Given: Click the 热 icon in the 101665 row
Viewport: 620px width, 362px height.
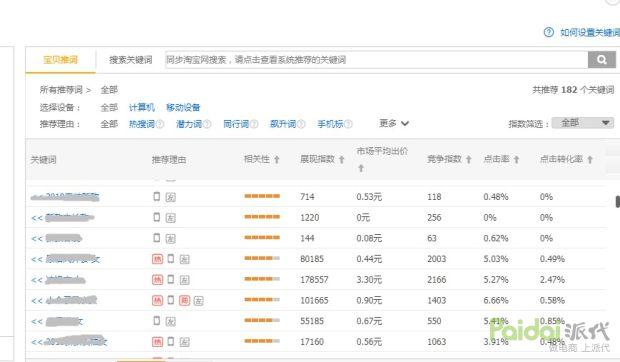Looking at the screenshot, I should (157, 300).
